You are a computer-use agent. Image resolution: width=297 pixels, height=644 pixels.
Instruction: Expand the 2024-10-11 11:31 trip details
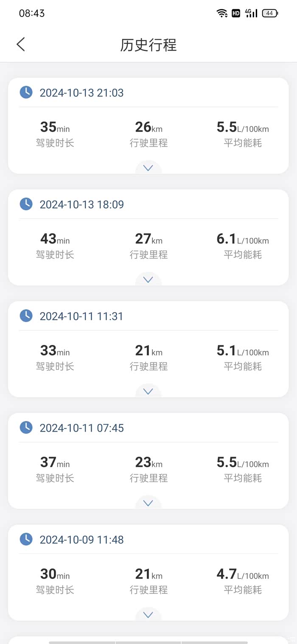[x=148, y=391]
